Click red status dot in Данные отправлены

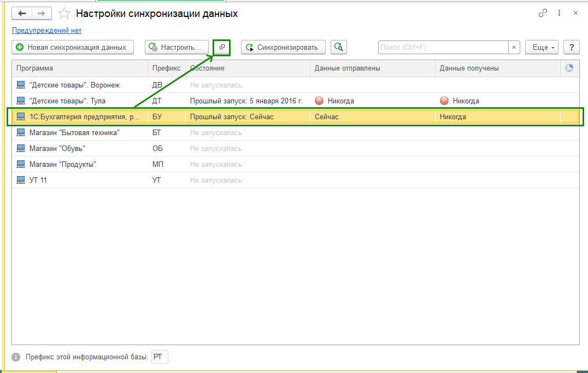(x=319, y=101)
